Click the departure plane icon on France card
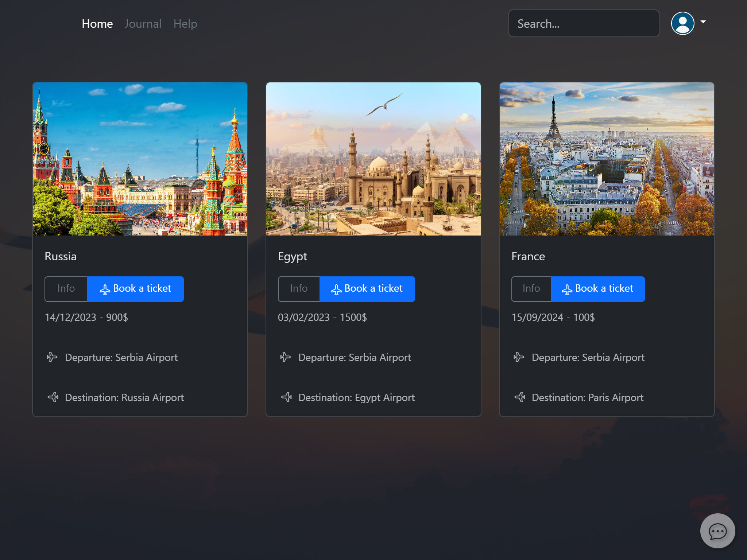The image size is (747, 560). 519,357
